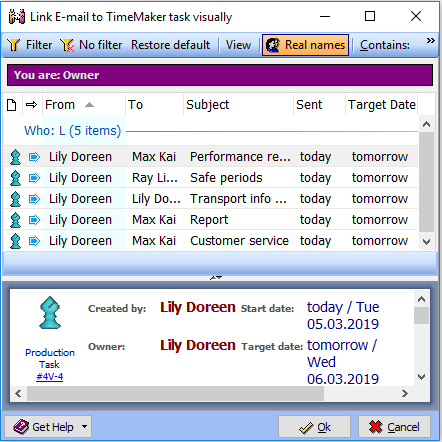Click pawn icon in Transport info row
442x442 pixels.
point(15,199)
